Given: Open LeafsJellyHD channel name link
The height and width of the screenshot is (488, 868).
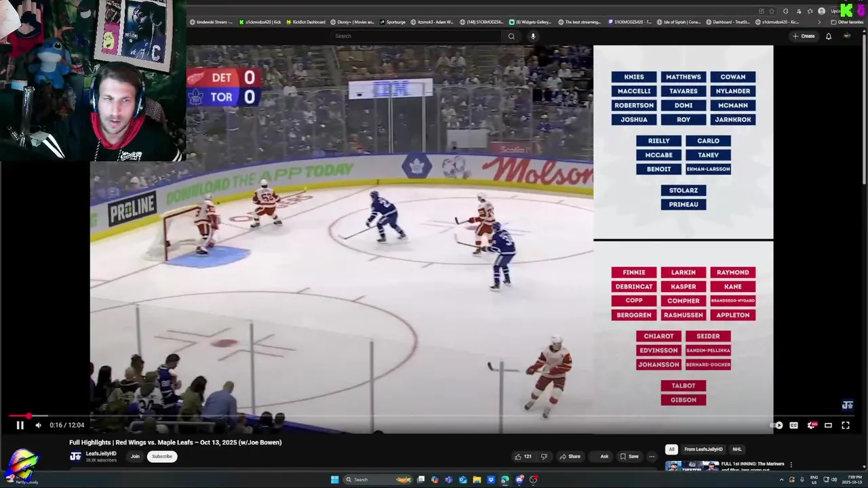Looking at the screenshot, I should click(x=101, y=453).
